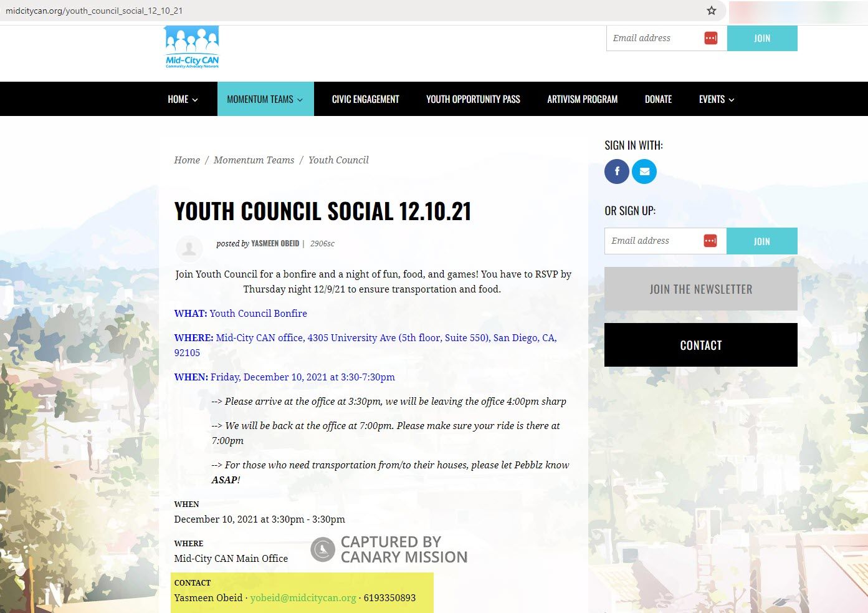Navigate to Home via the breadcrumb

[x=187, y=160]
